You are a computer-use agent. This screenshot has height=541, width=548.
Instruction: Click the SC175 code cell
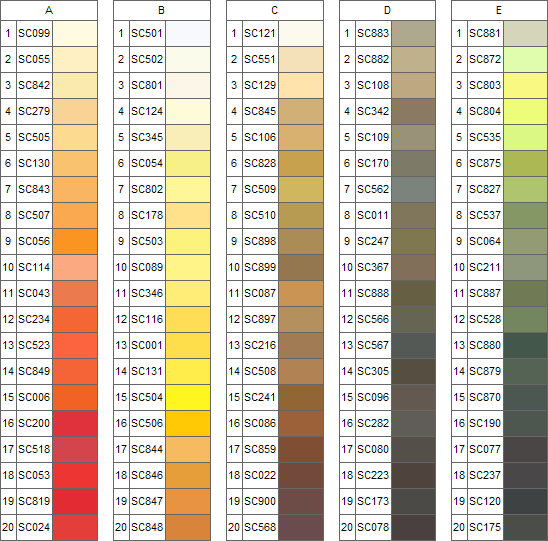(x=485, y=527)
